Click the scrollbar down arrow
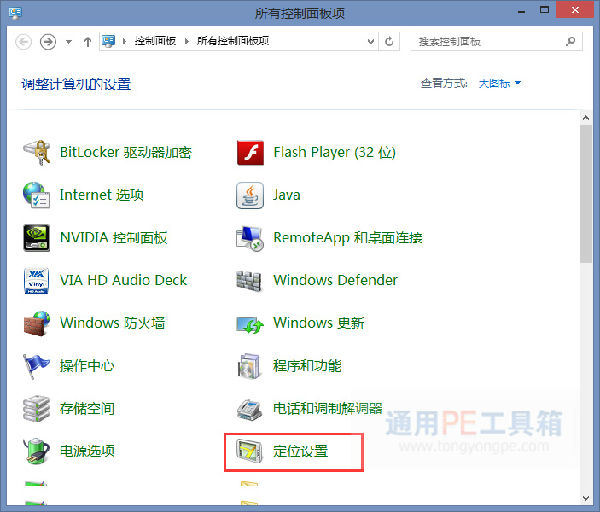 586,498
